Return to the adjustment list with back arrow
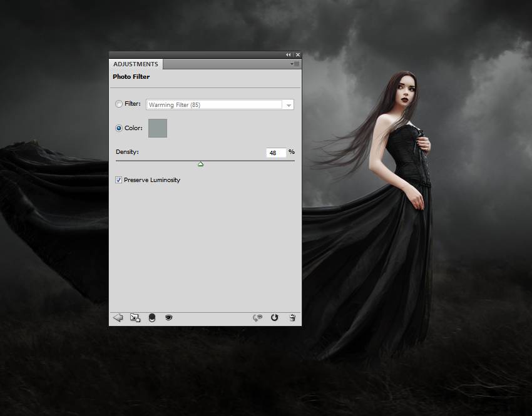The width and height of the screenshot is (532, 416). point(118,318)
